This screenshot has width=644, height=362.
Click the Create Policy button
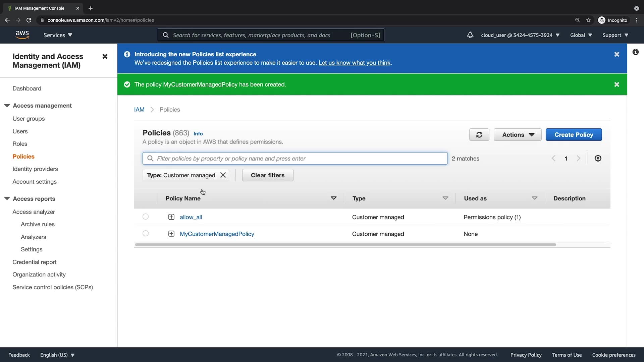click(x=574, y=135)
